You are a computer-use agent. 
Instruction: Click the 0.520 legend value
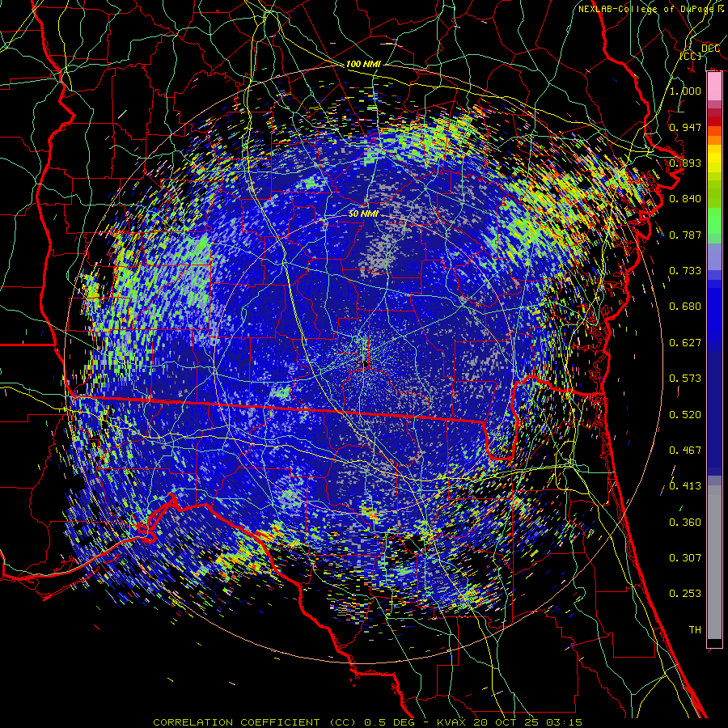tap(685, 415)
